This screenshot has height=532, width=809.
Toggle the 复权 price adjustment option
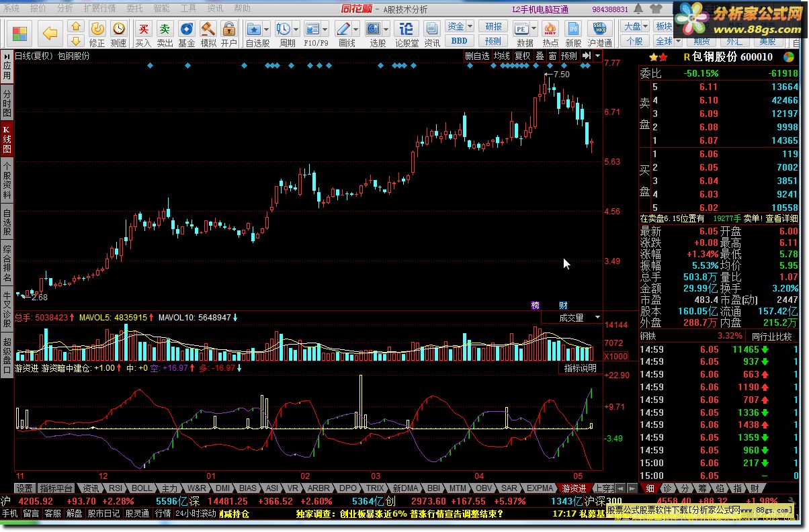(523, 56)
